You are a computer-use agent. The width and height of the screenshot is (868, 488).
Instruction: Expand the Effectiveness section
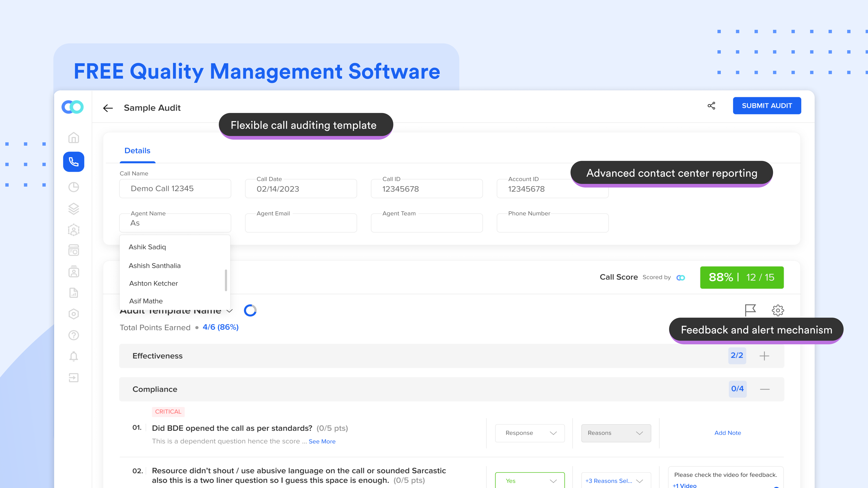click(764, 356)
